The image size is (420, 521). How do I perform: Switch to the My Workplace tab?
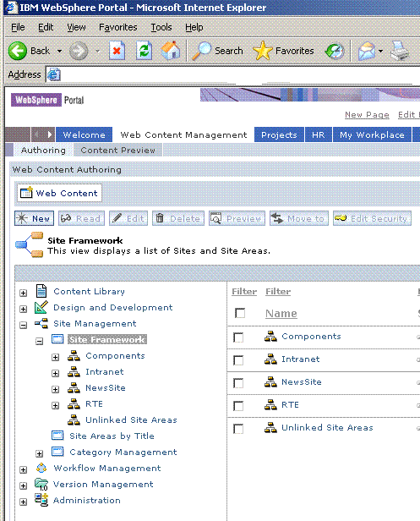[x=372, y=134]
